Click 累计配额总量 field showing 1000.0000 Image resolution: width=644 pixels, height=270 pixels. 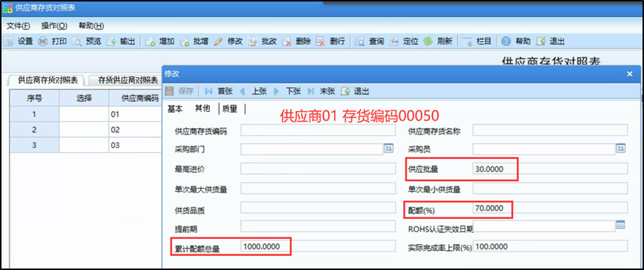pos(318,246)
